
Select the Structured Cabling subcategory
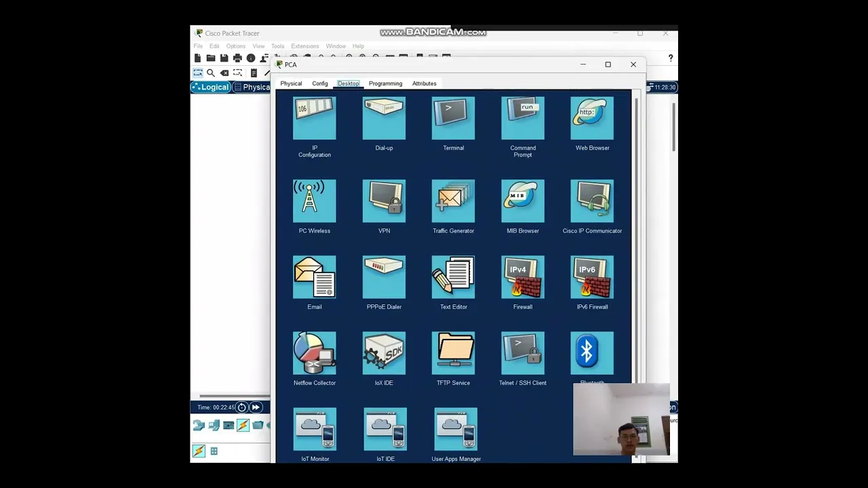[x=214, y=451]
